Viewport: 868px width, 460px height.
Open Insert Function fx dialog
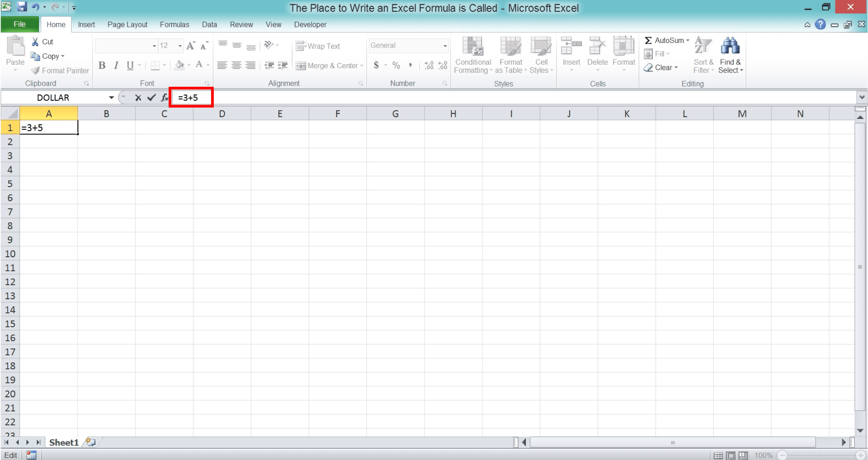pyautogui.click(x=164, y=98)
